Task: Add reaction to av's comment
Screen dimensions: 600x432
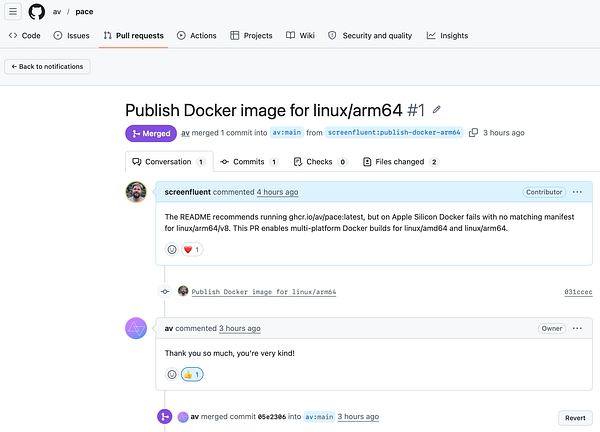Action: coord(172,374)
